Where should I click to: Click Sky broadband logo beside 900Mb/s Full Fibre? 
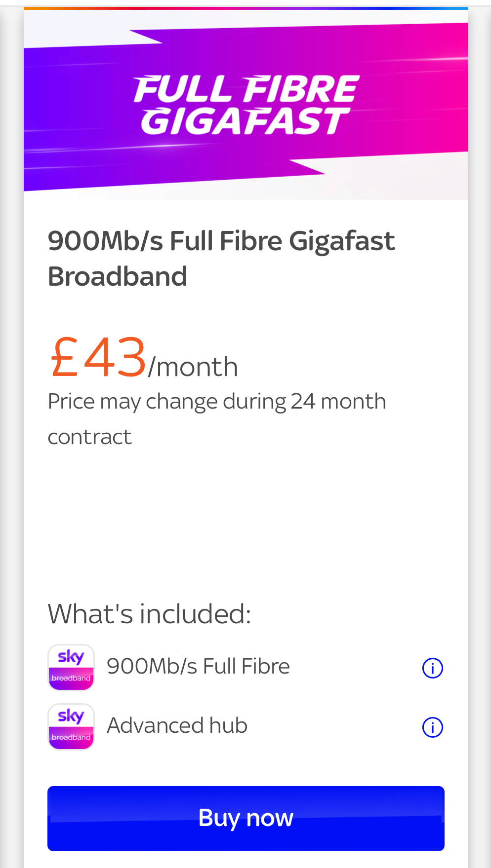[x=71, y=667]
